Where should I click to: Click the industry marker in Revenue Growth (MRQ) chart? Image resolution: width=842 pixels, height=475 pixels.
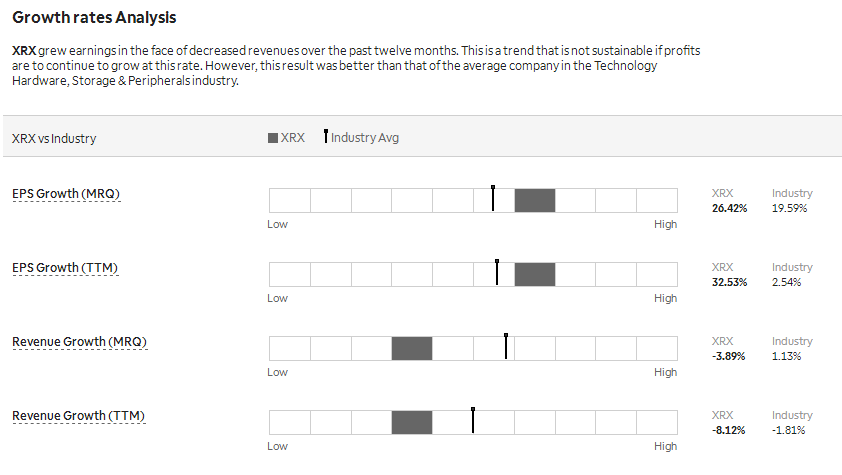pos(506,346)
